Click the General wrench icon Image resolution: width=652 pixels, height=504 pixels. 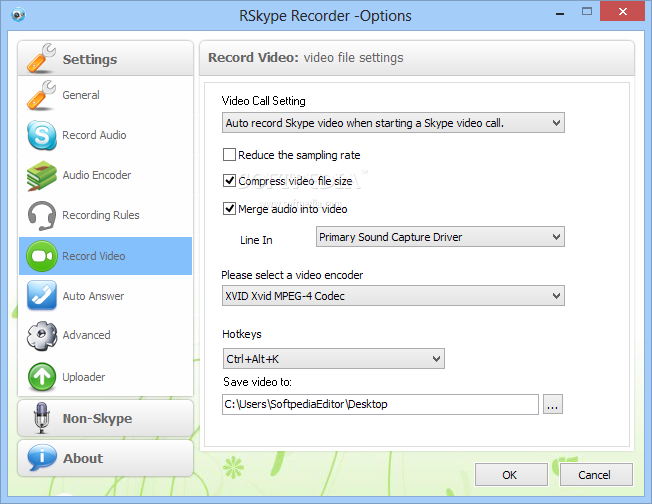[41, 95]
